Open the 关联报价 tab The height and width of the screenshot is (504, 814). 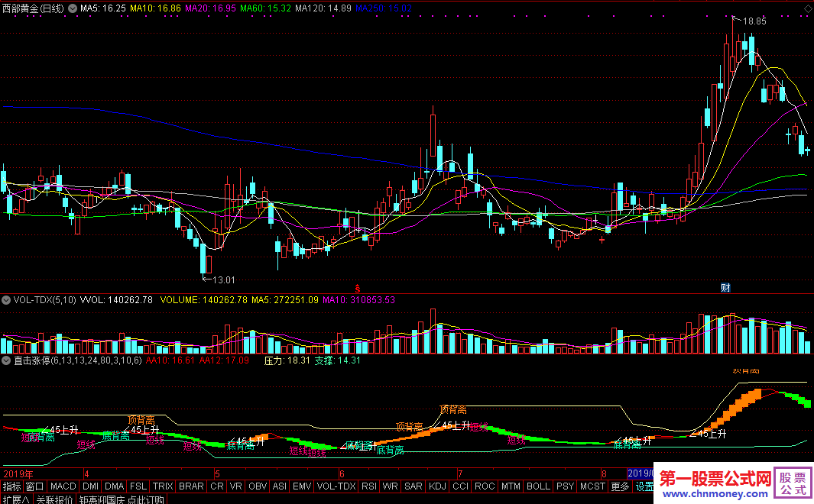[x=54, y=499]
